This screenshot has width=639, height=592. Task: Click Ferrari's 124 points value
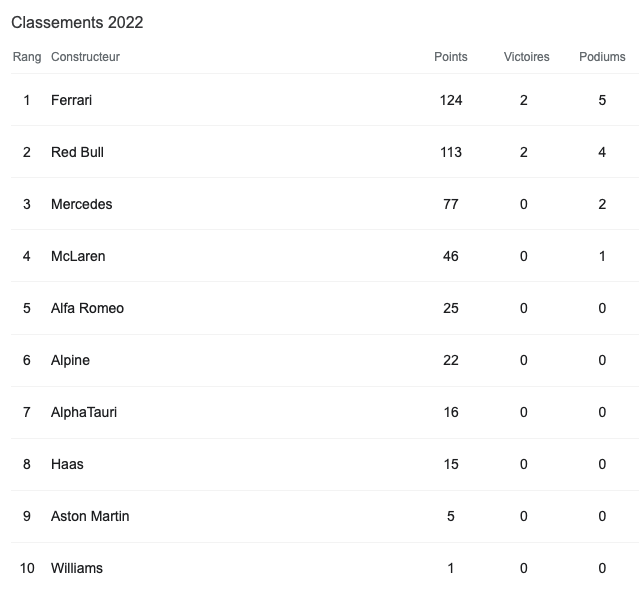tap(451, 100)
